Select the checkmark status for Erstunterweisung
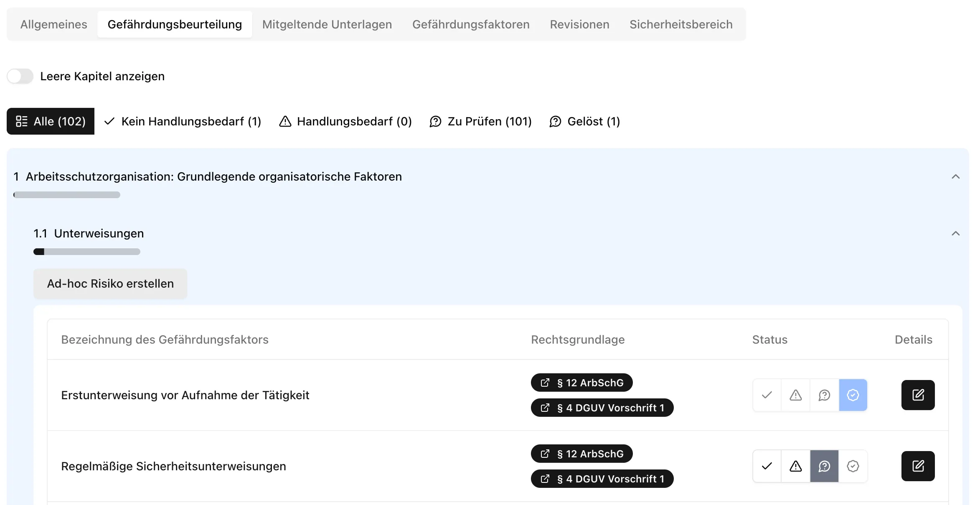Viewport: 980px width, 505px height. tap(766, 395)
